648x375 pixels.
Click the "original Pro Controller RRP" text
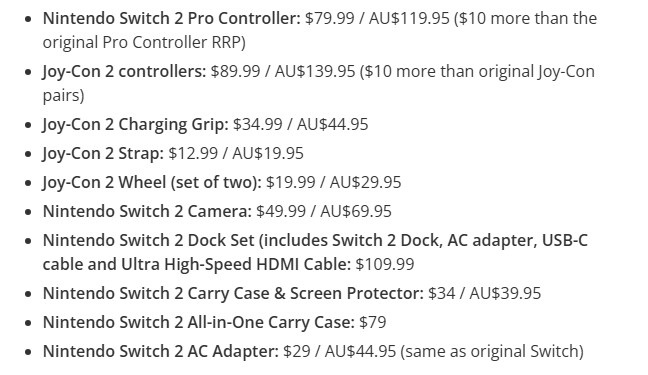point(144,42)
